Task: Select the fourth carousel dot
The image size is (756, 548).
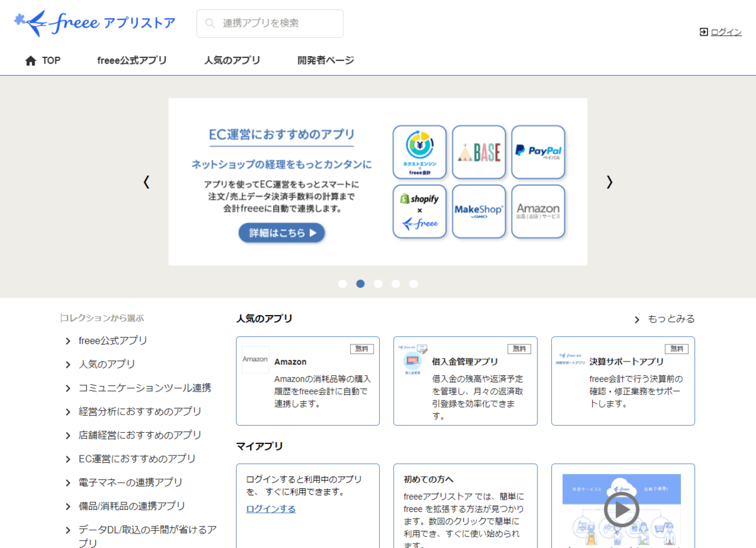Action: pos(396,283)
